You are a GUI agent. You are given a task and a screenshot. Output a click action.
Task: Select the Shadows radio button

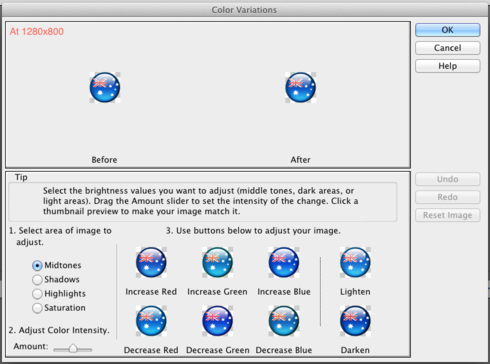(37, 280)
